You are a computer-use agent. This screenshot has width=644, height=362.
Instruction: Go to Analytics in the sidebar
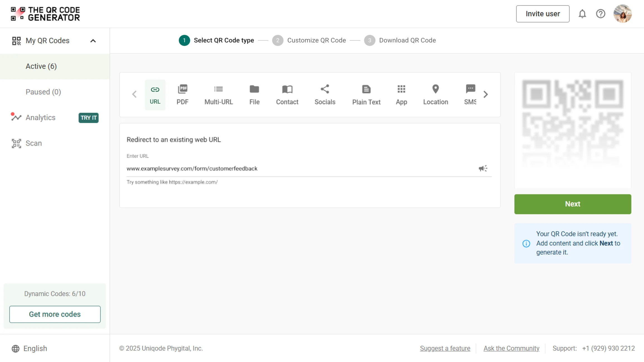coord(40,118)
